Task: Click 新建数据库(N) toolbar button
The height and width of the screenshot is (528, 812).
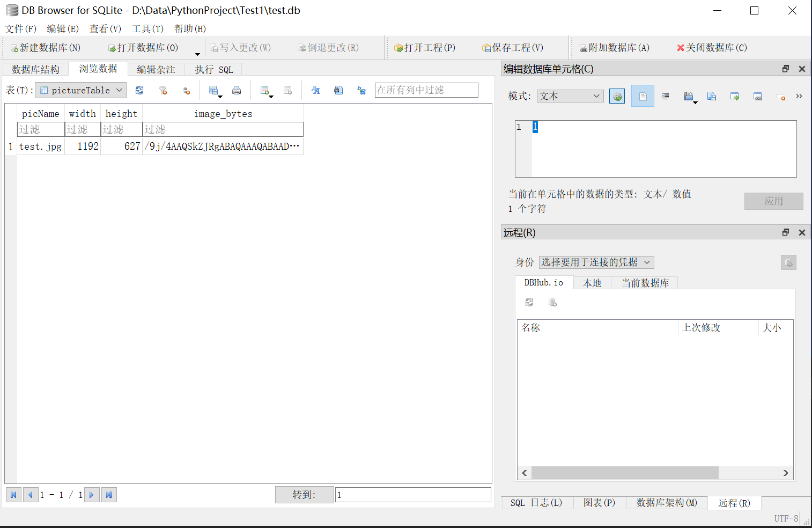Action: [x=46, y=48]
